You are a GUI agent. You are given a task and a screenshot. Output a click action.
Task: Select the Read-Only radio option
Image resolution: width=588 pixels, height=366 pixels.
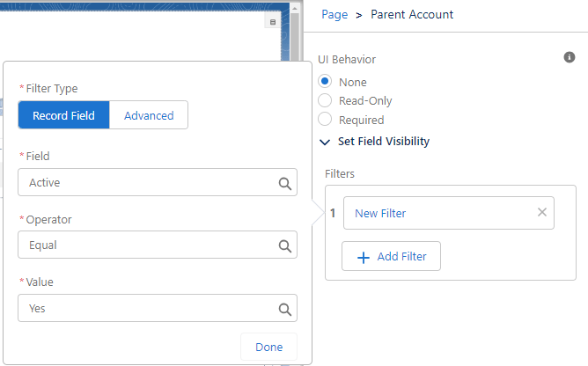click(x=325, y=100)
